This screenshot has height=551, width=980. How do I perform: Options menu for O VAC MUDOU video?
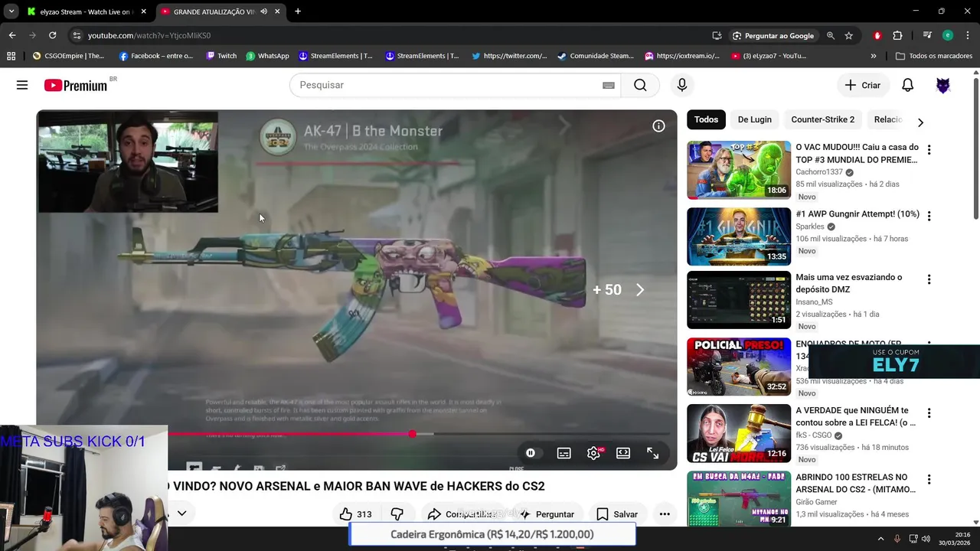point(929,150)
